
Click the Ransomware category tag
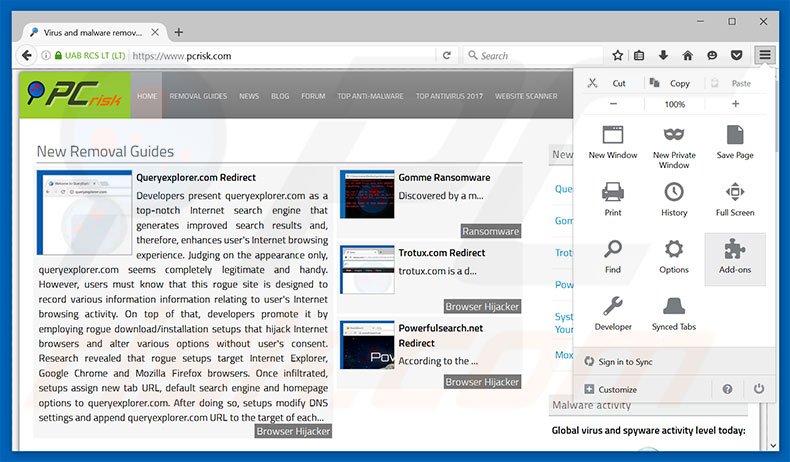[x=490, y=231]
